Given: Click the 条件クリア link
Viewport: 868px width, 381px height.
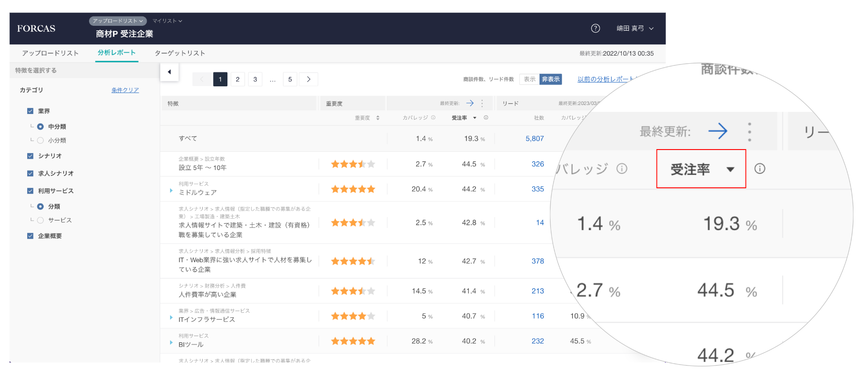Looking at the screenshot, I should pos(125,90).
